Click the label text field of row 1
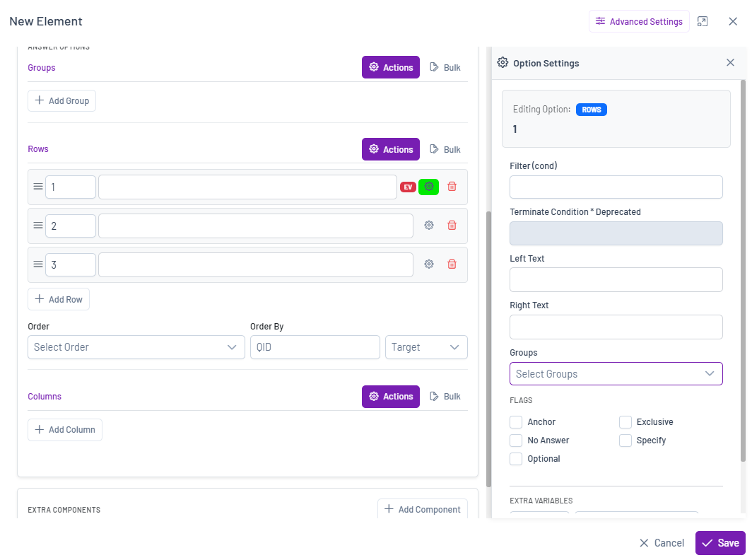Viewport: 752px width, 560px height. (x=247, y=187)
